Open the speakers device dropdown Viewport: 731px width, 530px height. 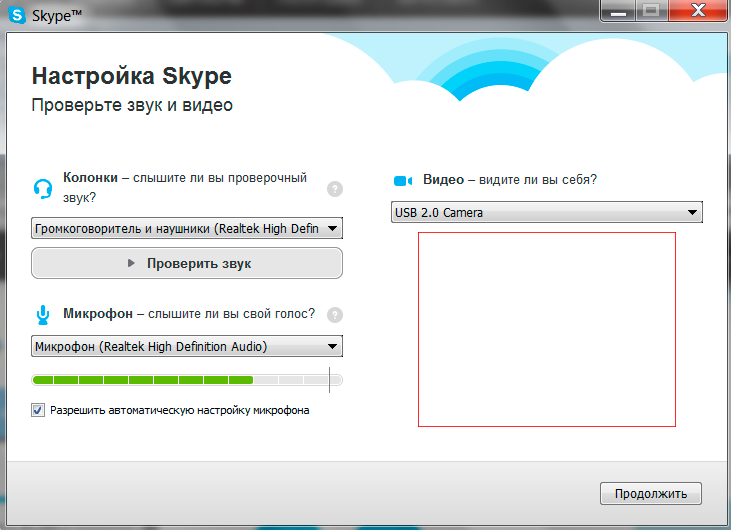pyautogui.click(x=187, y=228)
